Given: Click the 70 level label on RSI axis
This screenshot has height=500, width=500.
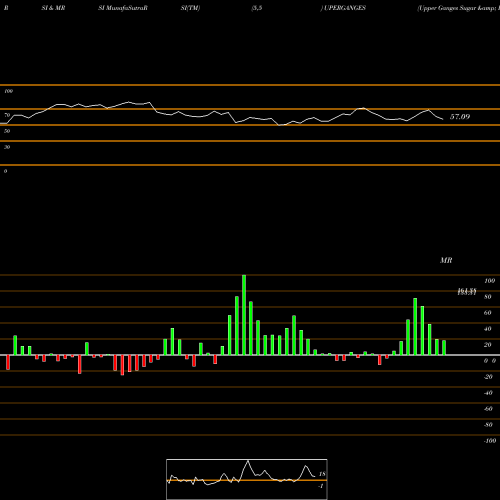Looking at the screenshot, I should 7,115.
